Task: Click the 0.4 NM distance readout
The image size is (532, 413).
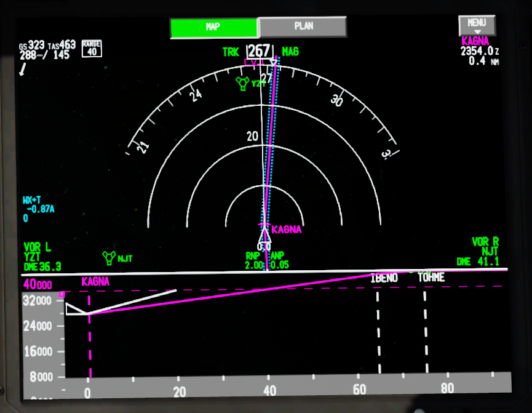Action: (x=484, y=61)
